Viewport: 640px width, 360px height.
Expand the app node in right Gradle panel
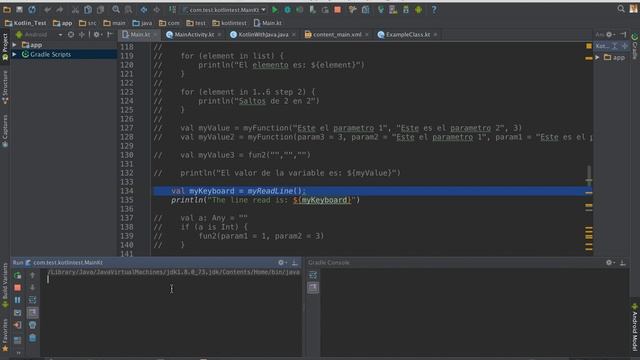tap(598, 58)
